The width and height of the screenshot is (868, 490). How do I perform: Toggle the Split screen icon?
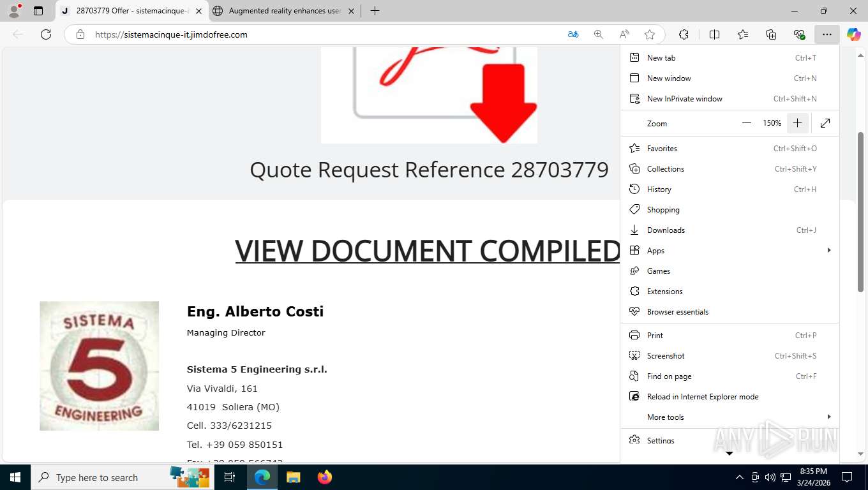click(x=715, y=34)
